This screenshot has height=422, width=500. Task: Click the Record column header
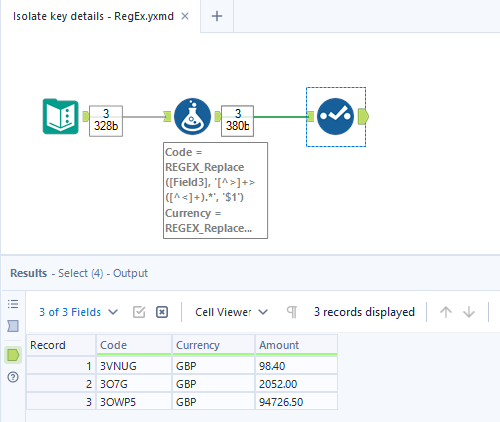click(61, 345)
